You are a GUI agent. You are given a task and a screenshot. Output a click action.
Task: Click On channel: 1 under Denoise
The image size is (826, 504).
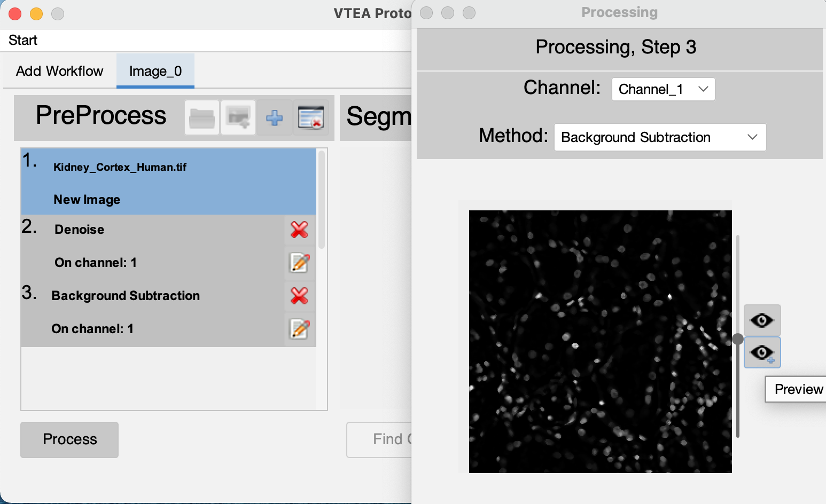96,263
